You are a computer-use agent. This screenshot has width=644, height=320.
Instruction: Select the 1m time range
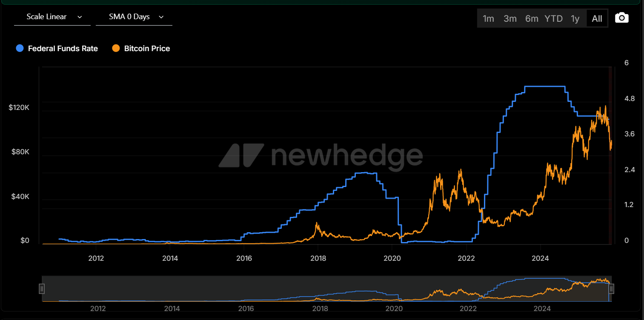[488, 19]
